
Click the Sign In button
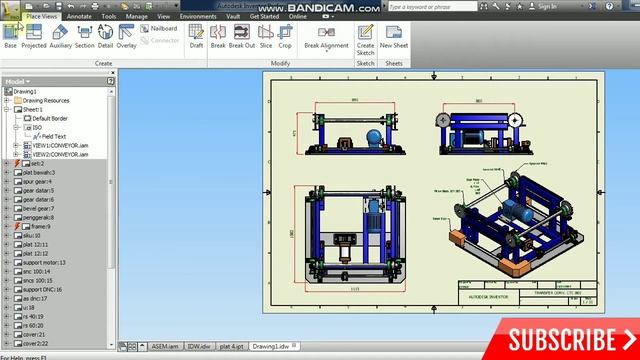click(543, 6)
